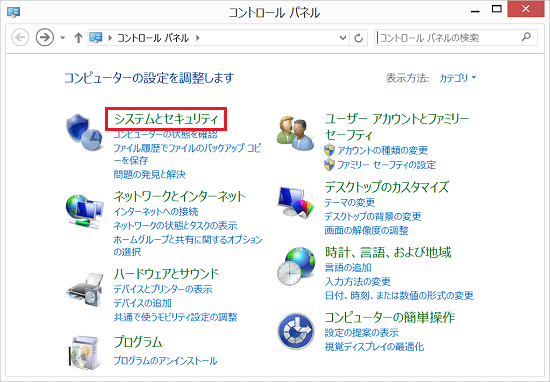Viewport: 550px width, 382px height.
Task: Click the Control Panel icon in address bar
Action: (95, 37)
